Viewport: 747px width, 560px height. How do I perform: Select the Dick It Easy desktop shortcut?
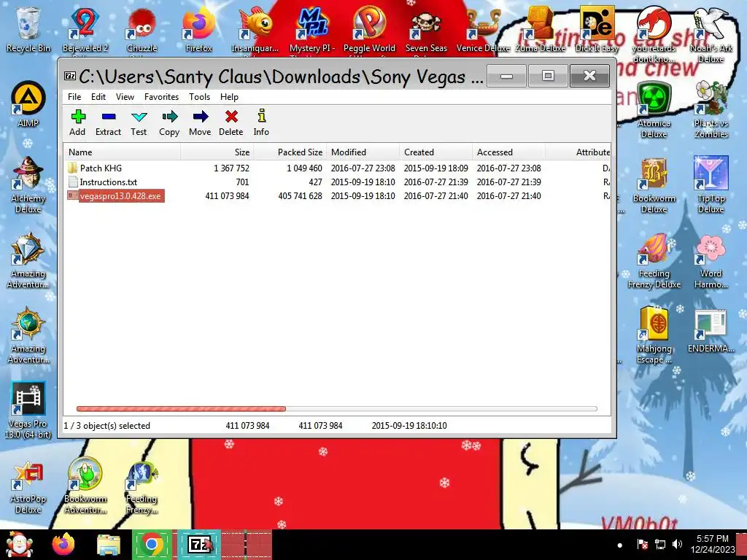pyautogui.click(x=597, y=29)
